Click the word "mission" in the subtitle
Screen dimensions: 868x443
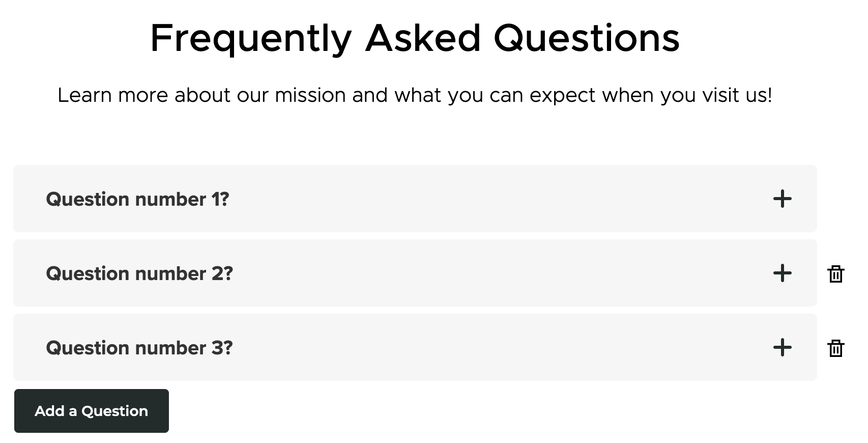[x=310, y=95]
